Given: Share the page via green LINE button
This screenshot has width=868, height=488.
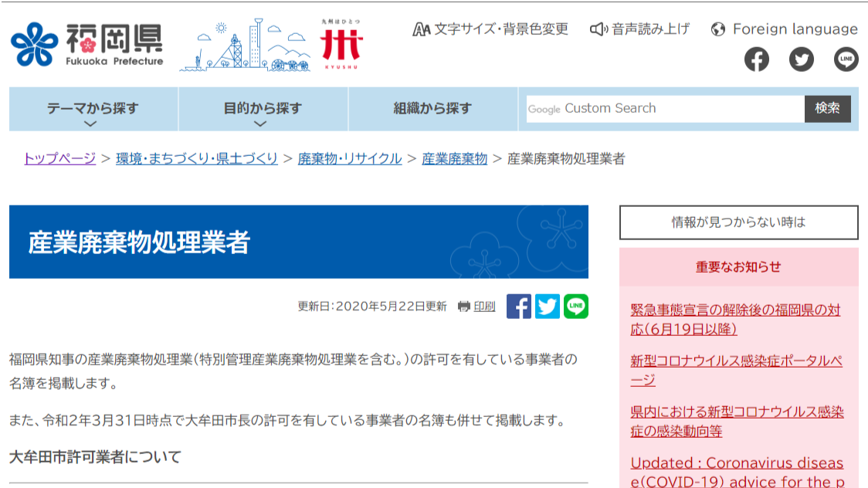Looking at the screenshot, I should 576,307.
